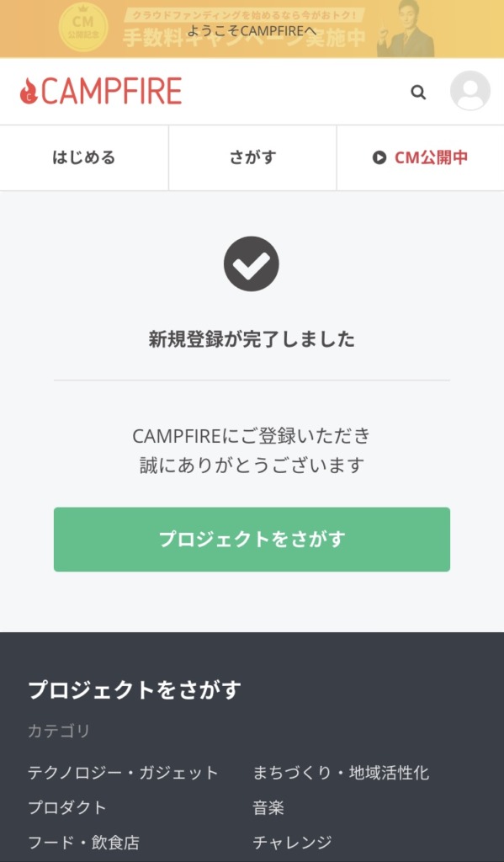504x862 pixels.
Task: Click the ようこそCAMPFIREへ notice text
Action: [252, 31]
